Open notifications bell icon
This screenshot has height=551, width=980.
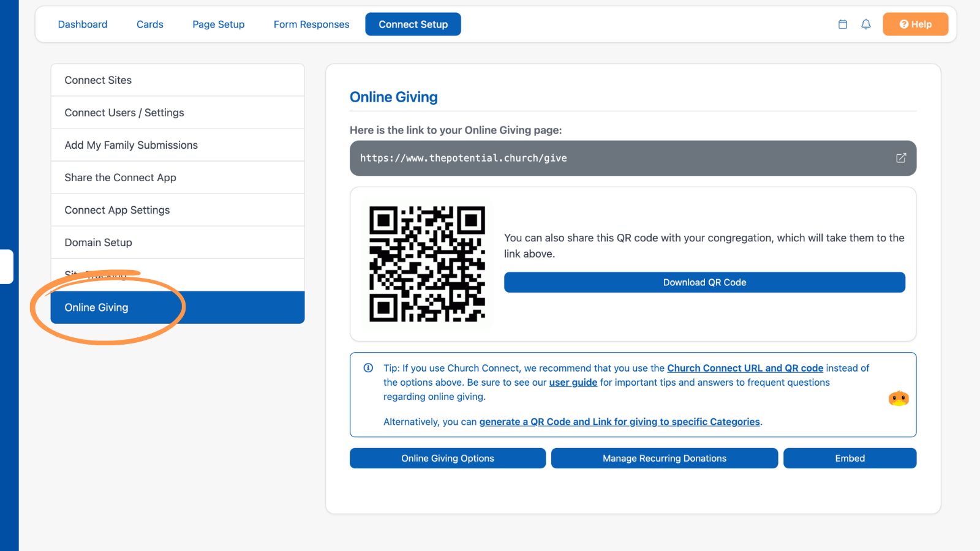866,24
